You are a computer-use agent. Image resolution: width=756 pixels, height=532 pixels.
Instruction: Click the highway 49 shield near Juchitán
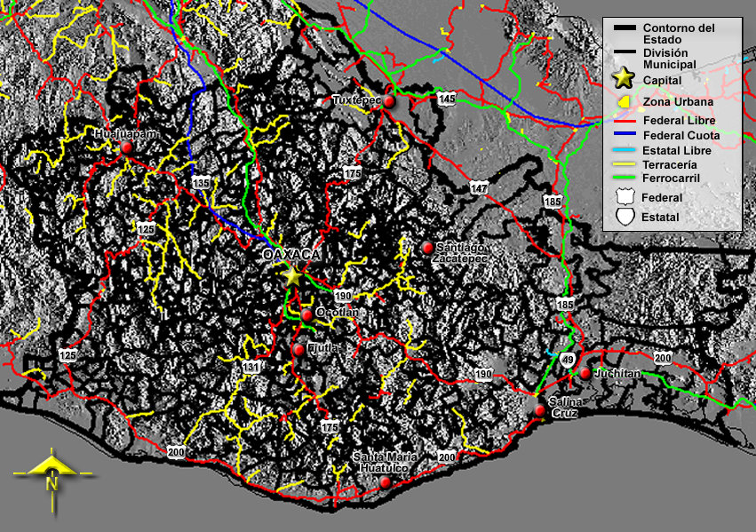click(x=568, y=359)
